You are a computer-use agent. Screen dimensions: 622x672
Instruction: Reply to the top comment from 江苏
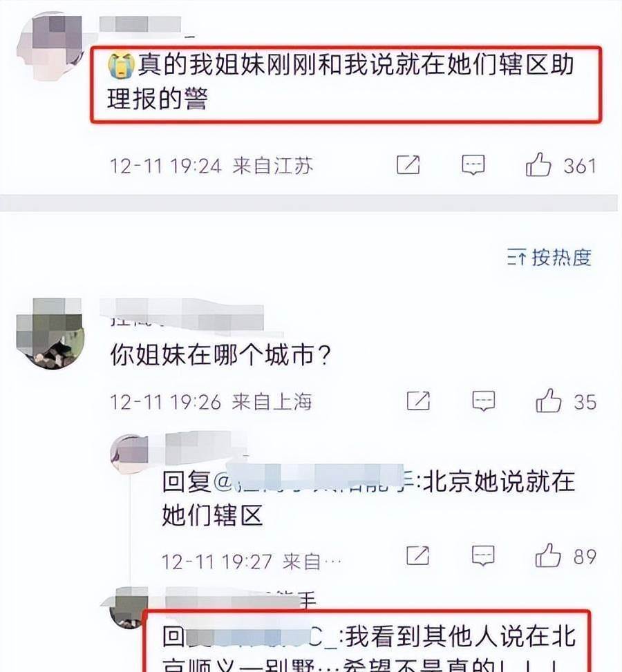pos(473,165)
